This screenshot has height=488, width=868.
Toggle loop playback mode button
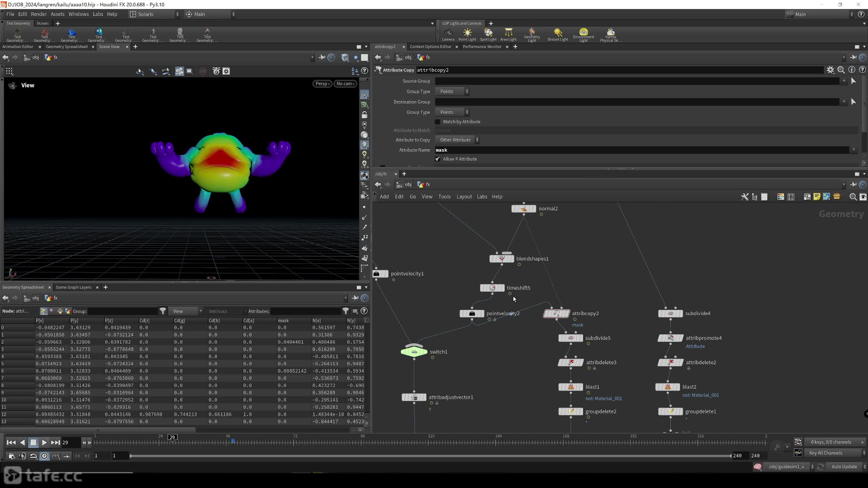(x=33, y=456)
